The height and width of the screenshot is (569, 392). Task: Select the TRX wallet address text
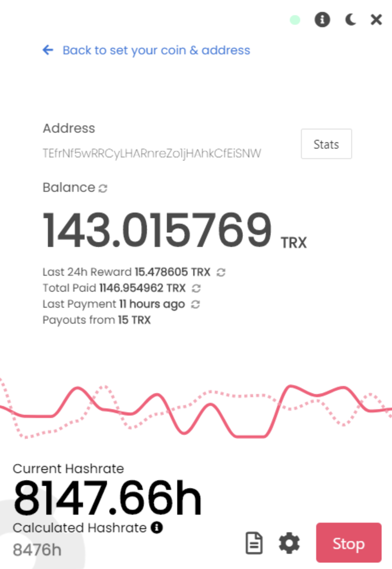click(x=151, y=153)
